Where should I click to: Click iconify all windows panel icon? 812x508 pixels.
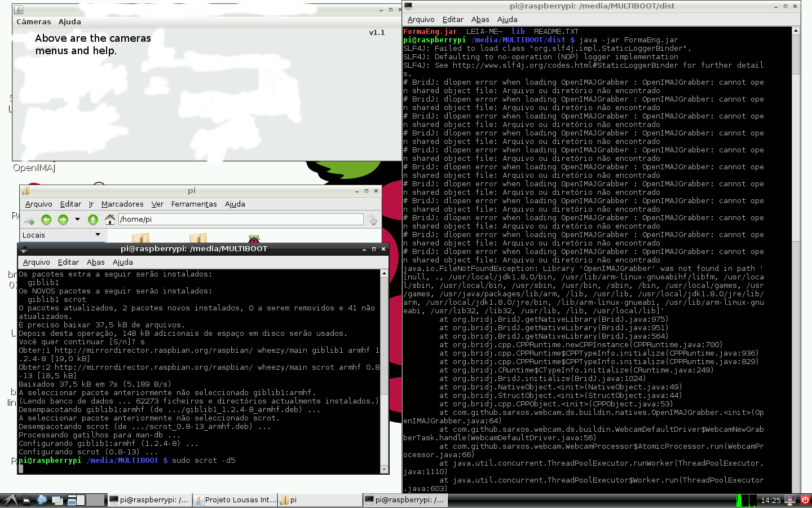(x=57, y=500)
